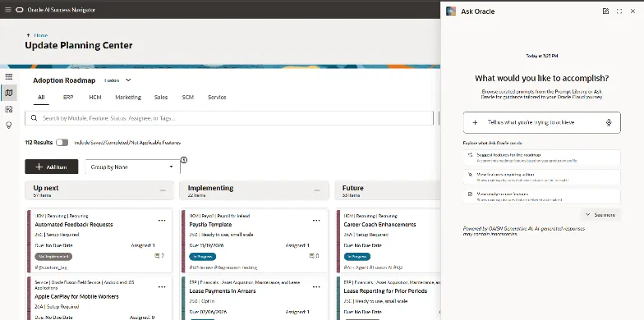Close the Ask Oracle panel
The image size is (644, 320).
click(x=632, y=11)
